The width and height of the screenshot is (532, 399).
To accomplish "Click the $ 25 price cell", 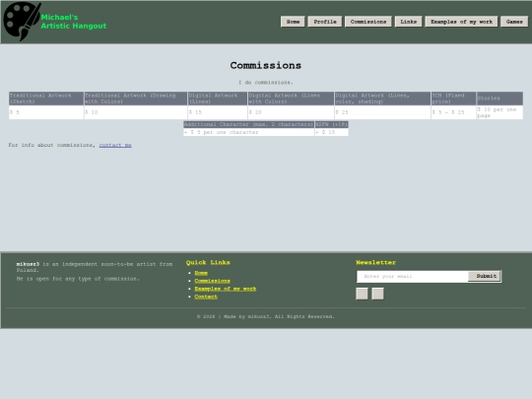I will pyautogui.click(x=382, y=112).
